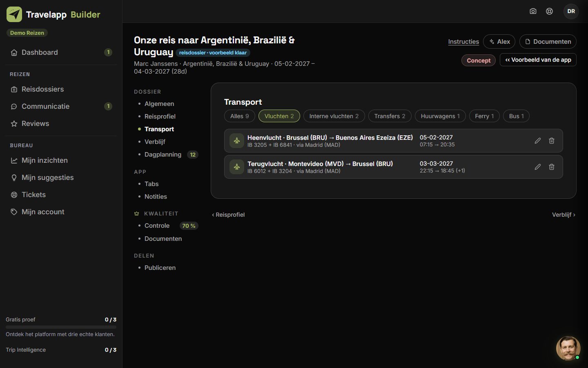The width and height of the screenshot is (588, 368).
Task: Click the Documenten button in header
Action: [548, 42]
